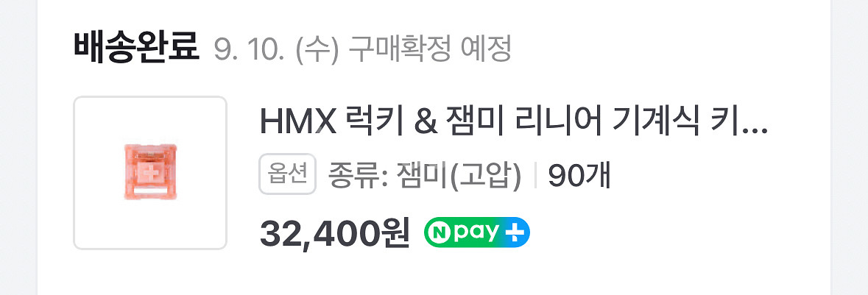Screen dimensions: 868x295
Task: Click the (수) weekday label
Action: (317, 50)
